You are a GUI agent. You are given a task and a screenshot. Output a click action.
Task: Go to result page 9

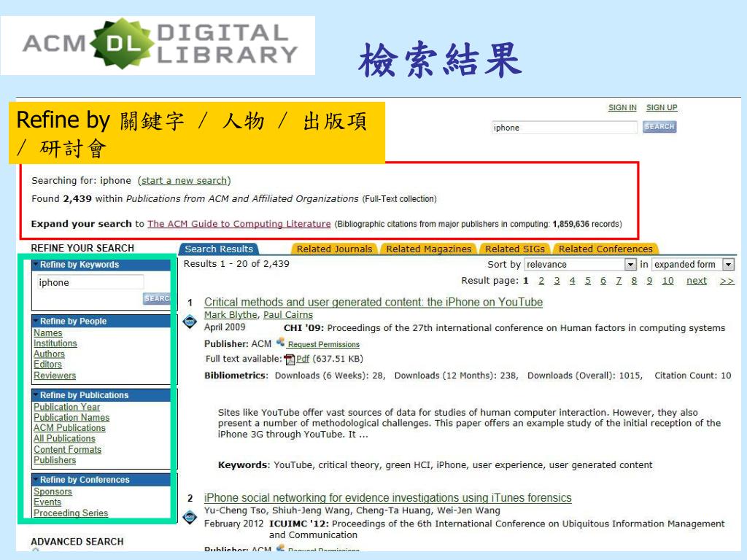pos(649,281)
